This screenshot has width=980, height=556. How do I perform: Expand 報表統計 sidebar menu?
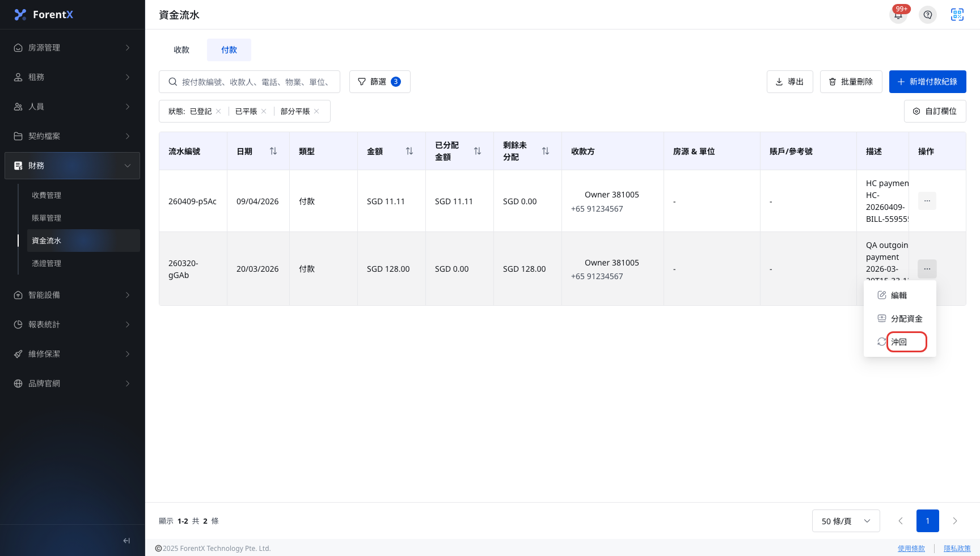73,325
